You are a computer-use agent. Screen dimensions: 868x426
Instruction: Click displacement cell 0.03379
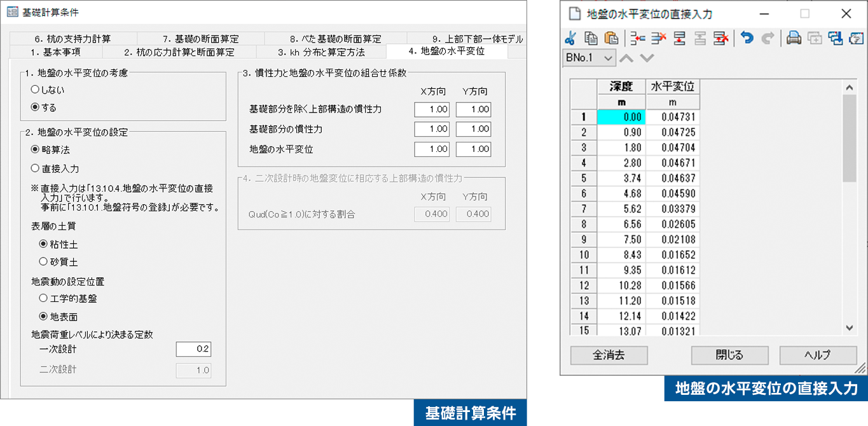pos(673,209)
